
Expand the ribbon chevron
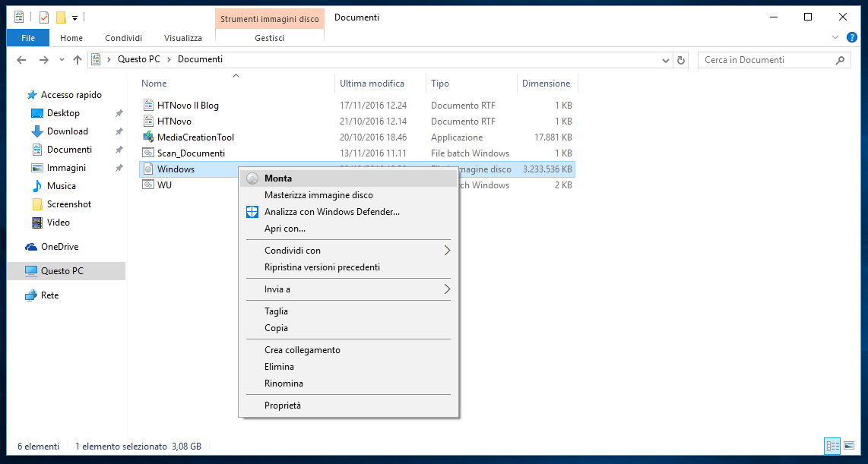tap(835, 38)
